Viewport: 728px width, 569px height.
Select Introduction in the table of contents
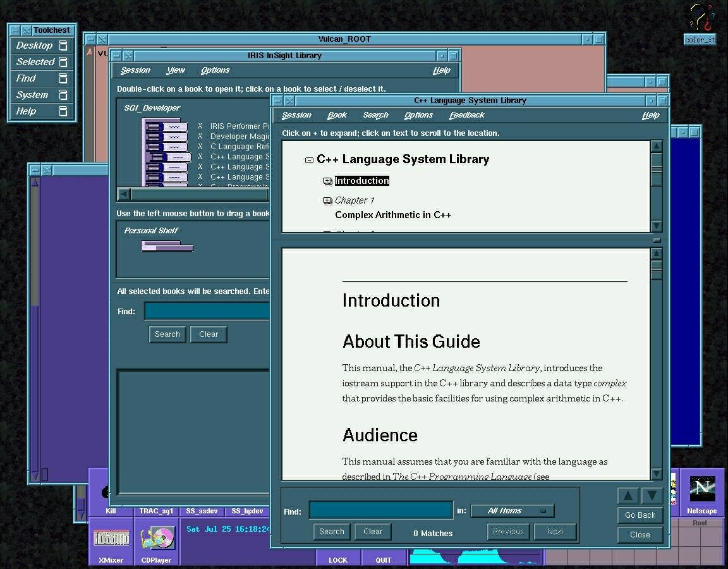click(361, 181)
